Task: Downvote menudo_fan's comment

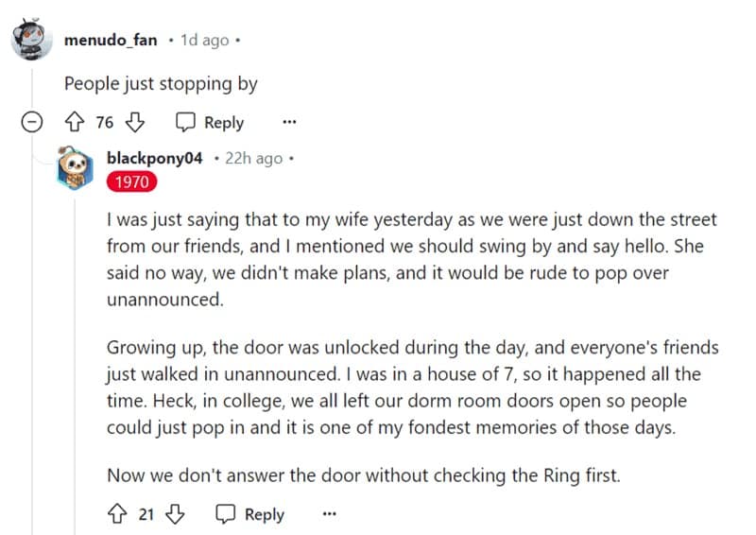Action: [135, 122]
